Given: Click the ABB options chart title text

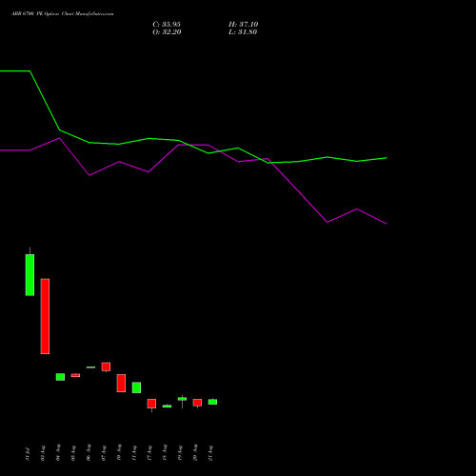Looking at the screenshot, I should pyautogui.click(x=63, y=14).
